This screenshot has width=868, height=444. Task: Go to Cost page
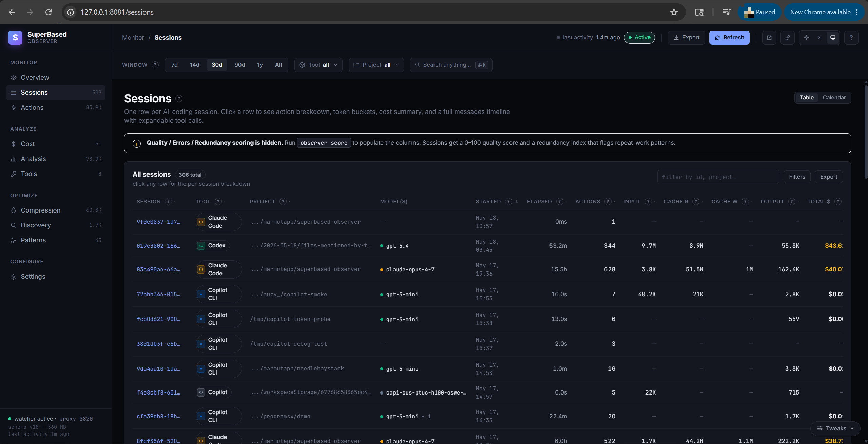click(56, 144)
